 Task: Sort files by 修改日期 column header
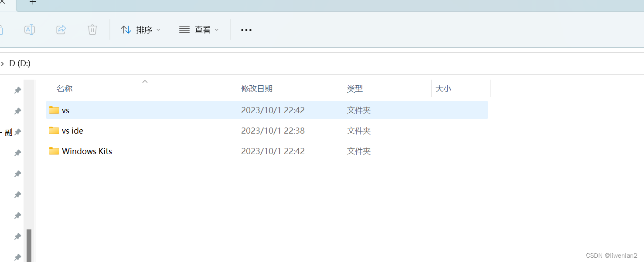(x=257, y=88)
